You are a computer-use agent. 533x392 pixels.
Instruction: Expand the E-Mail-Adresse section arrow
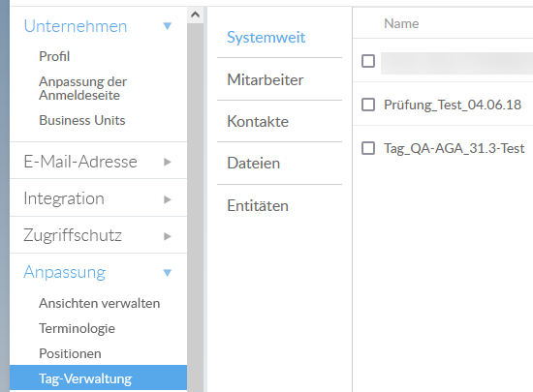[x=168, y=162]
